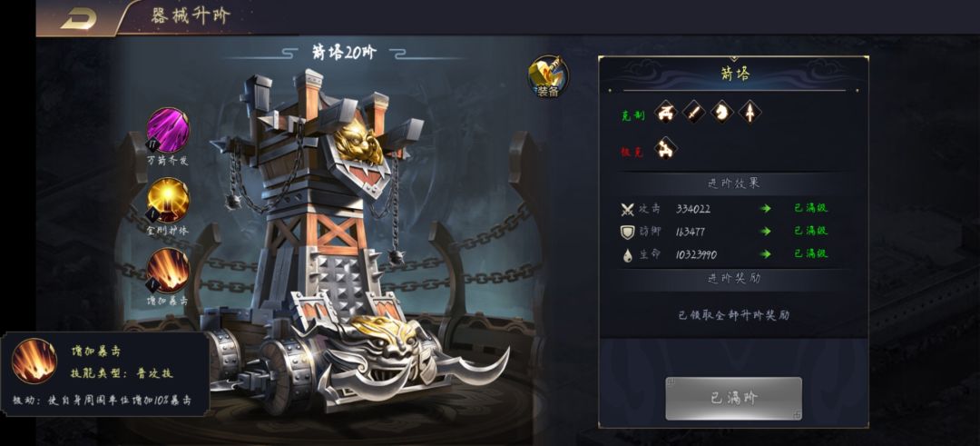Click the 箭塔20阶 heading
Image resolution: width=980 pixels, height=446 pixels.
345,53
